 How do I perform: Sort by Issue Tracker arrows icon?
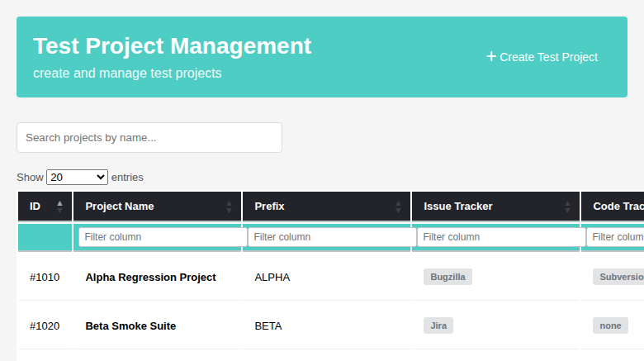pyautogui.click(x=567, y=207)
